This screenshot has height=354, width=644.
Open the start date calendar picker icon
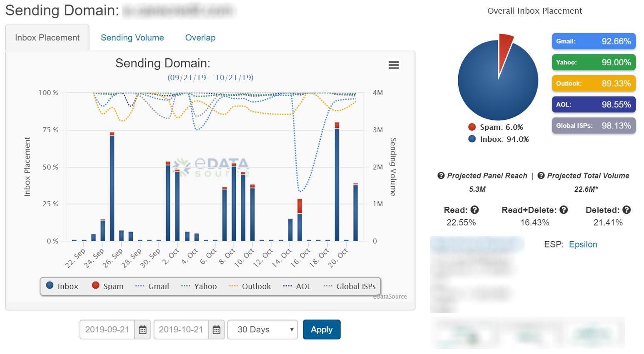pos(142,330)
